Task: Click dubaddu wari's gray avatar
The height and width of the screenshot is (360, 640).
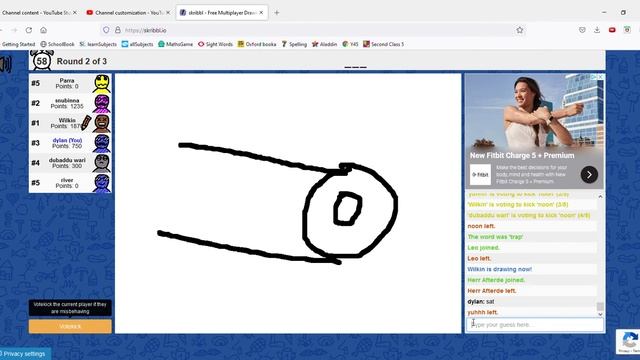Action: pyautogui.click(x=102, y=163)
